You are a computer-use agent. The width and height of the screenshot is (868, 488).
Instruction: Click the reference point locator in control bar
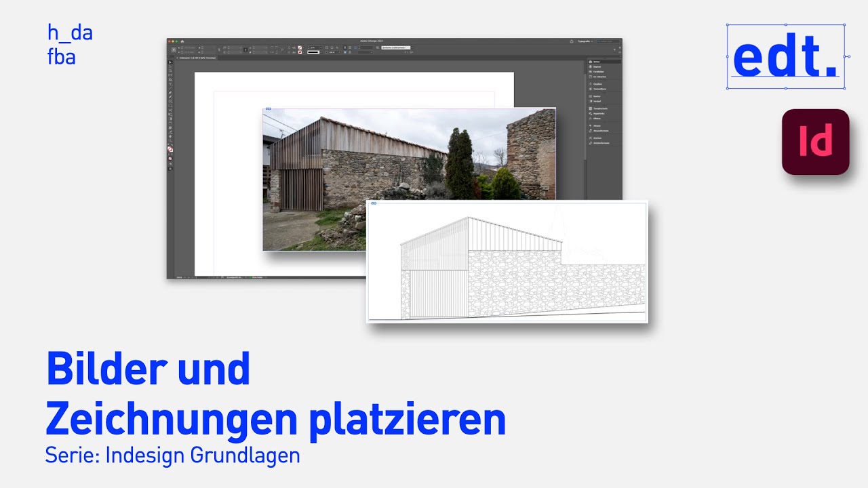click(174, 49)
